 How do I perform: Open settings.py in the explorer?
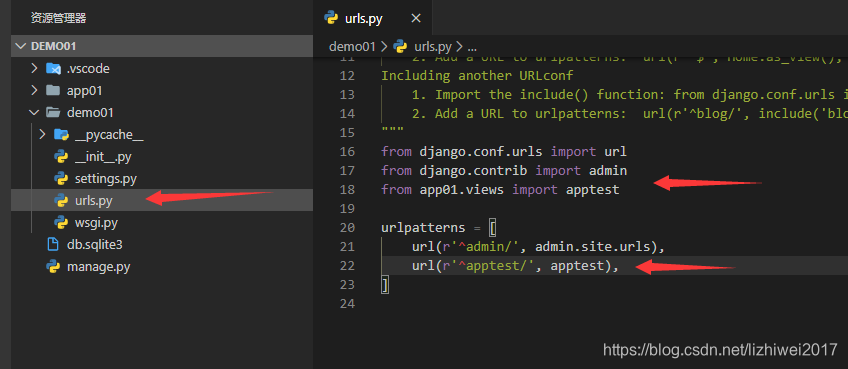tap(105, 179)
